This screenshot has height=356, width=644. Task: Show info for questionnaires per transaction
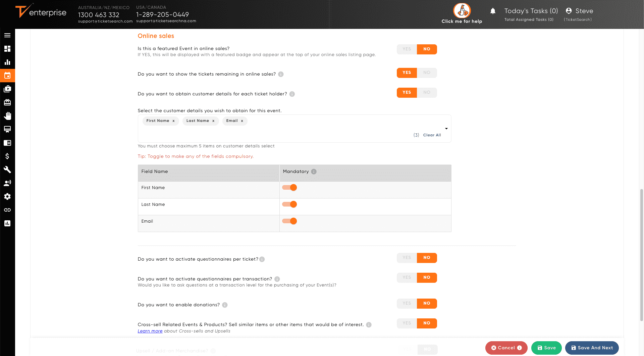(277, 279)
